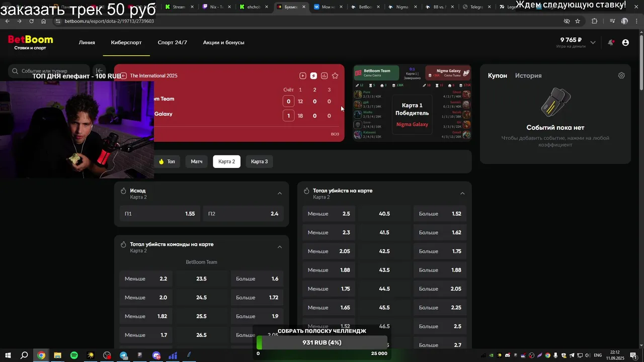Bet on П1 at 1.55
The height and width of the screenshot is (362, 644).
coord(159,214)
